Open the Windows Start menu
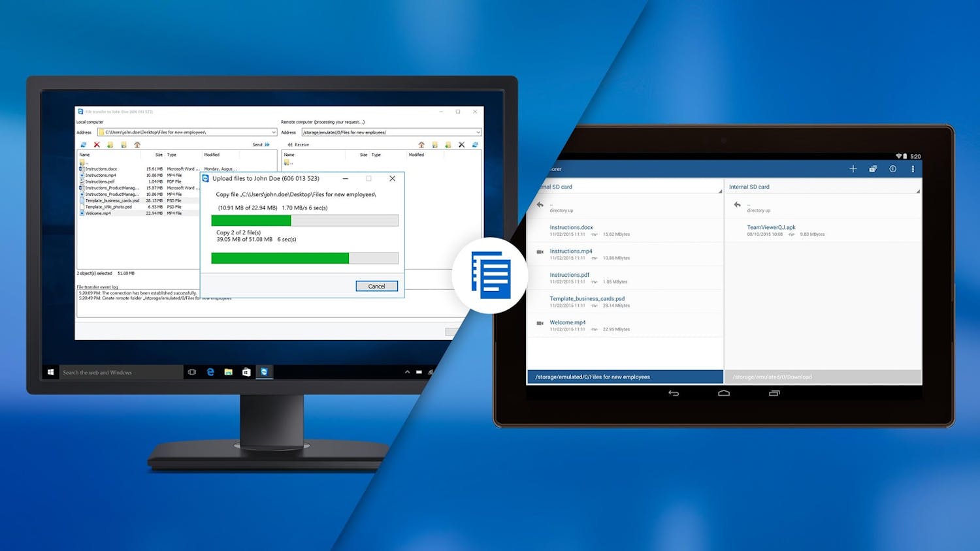This screenshot has width=980, height=551. (x=51, y=372)
